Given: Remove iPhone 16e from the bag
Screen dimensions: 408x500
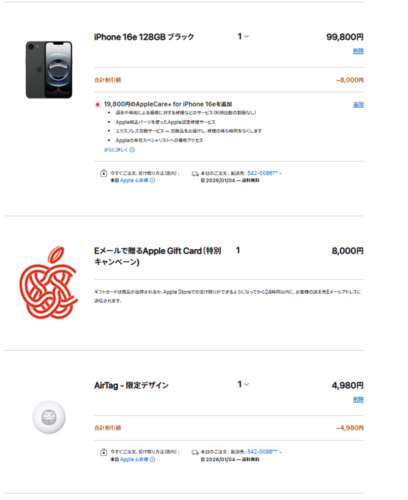Looking at the screenshot, I should tap(358, 51).
